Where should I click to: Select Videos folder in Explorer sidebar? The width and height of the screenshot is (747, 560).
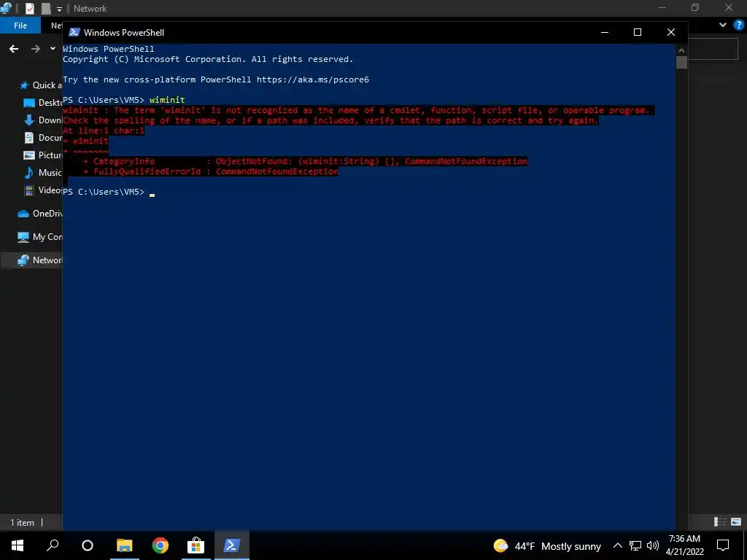tap(43, 190)
